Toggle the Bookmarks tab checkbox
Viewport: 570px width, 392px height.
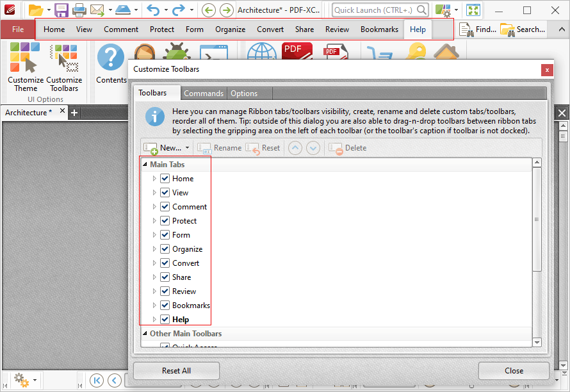pyautogui.click(x=165, y=306)
